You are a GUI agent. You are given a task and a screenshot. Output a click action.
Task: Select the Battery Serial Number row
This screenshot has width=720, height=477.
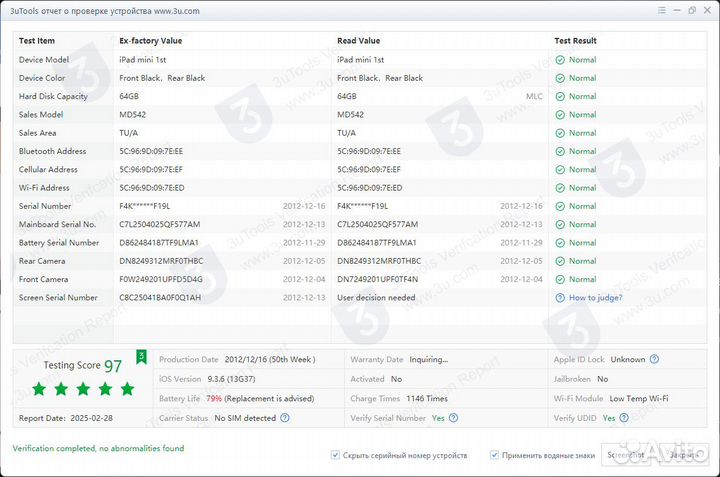pos(59,243)
